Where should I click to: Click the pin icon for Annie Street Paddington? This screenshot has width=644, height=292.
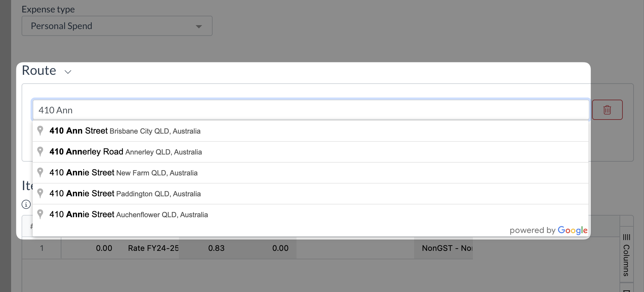tap(40, 193)
